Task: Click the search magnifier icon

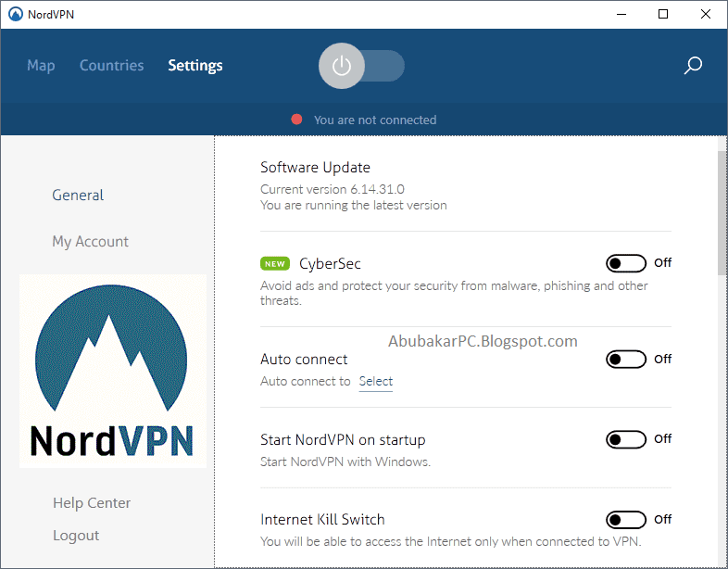Action: tap(693, 66)
